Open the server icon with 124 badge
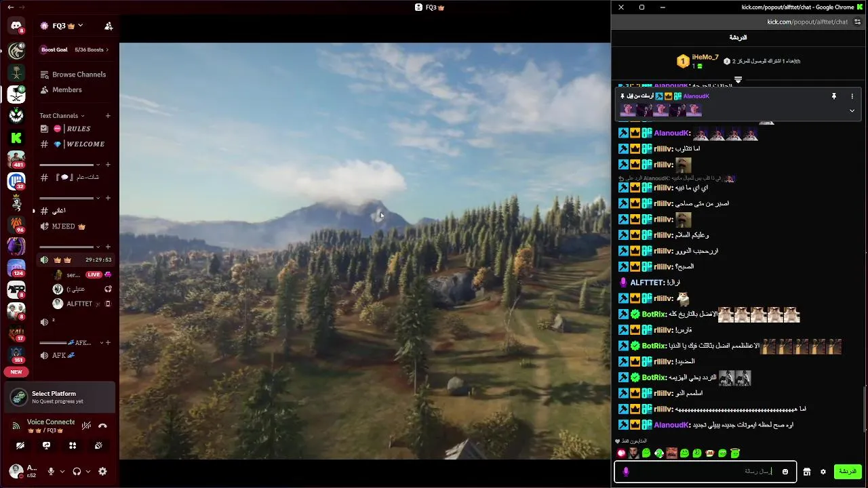This screenshot has width=868, height=488. (x=16, y=268)
